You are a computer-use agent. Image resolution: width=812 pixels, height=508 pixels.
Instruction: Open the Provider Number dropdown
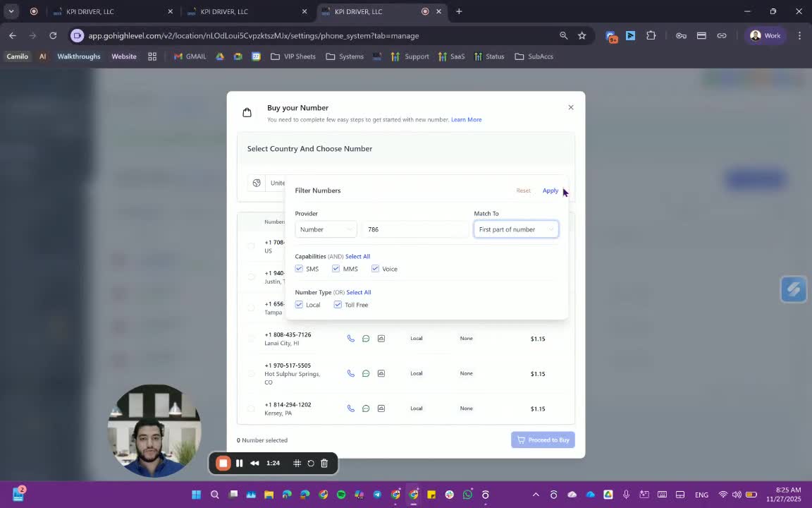326,229
